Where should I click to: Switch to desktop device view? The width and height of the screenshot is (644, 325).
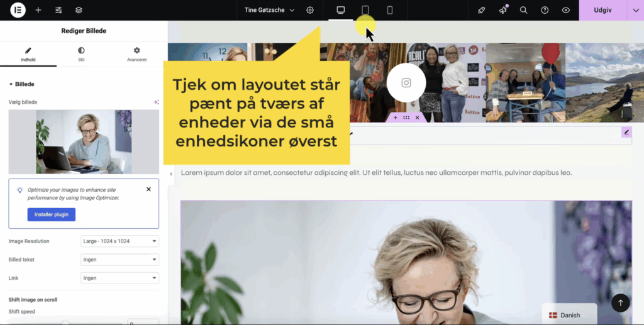click(340, 10)
